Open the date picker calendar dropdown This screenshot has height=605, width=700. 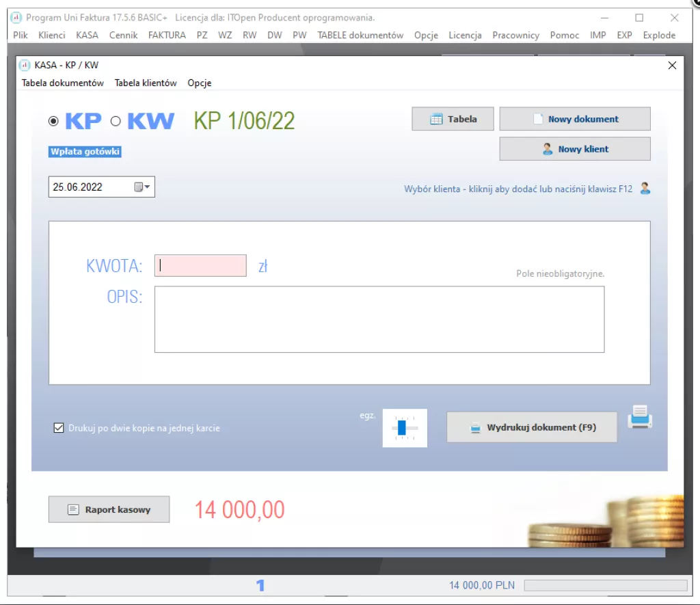coord(142,187)
